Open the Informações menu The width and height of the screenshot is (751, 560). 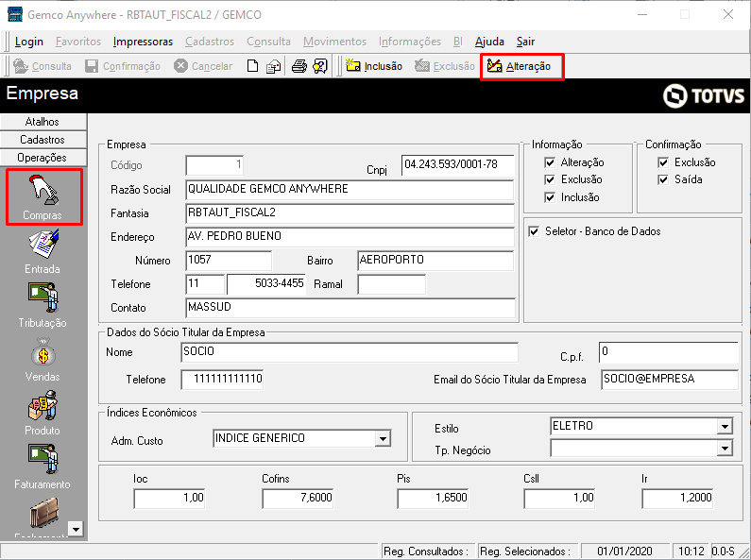[x=410, y=42]
